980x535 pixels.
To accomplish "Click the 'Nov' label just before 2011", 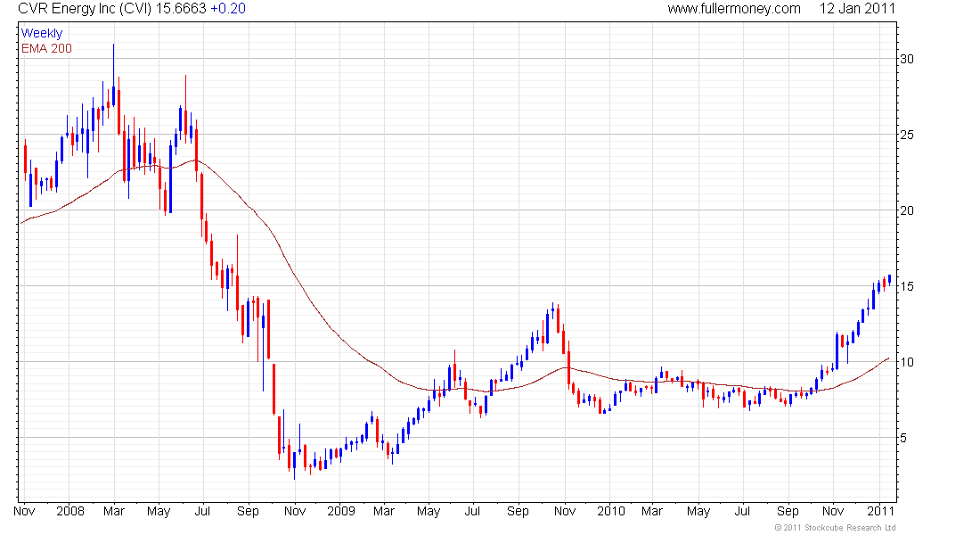I will point(833,511).
